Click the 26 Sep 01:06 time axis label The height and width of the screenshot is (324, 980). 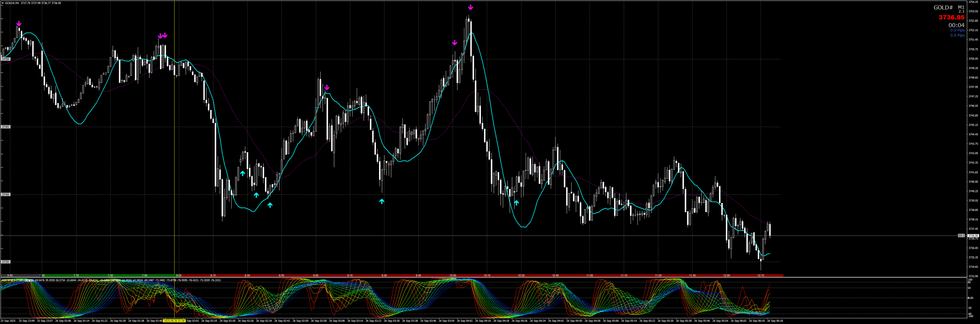[x=63, y=321]
